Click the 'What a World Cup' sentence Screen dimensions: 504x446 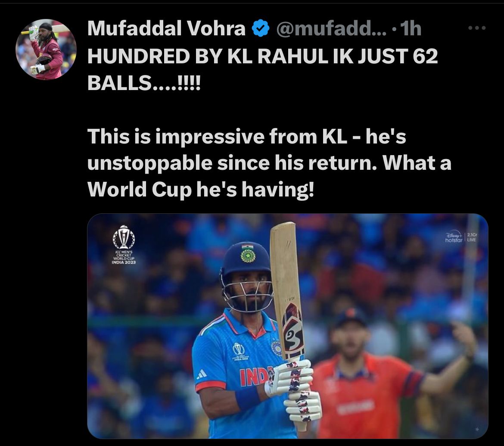tap(269, 176)
